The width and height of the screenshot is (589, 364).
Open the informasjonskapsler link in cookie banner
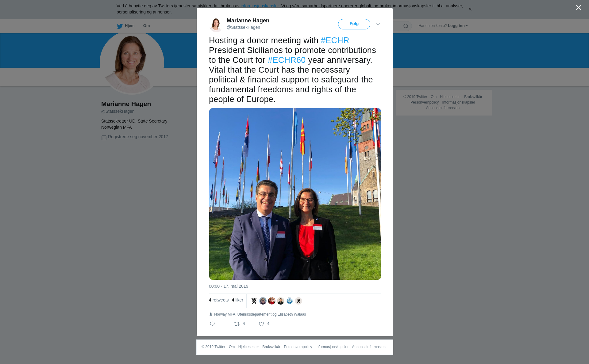(x=260, y=6)
